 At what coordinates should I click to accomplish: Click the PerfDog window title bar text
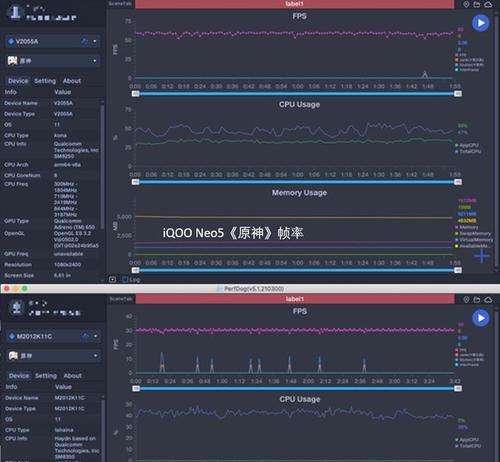[254, 289]
